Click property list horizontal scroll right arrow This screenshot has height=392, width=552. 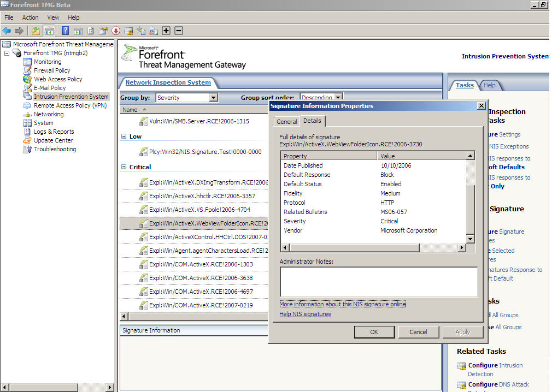461,248
